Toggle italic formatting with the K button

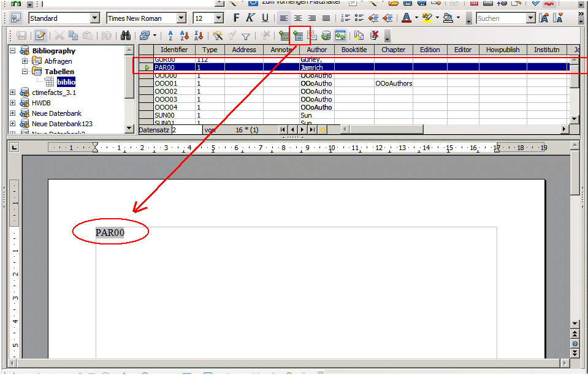250,18
